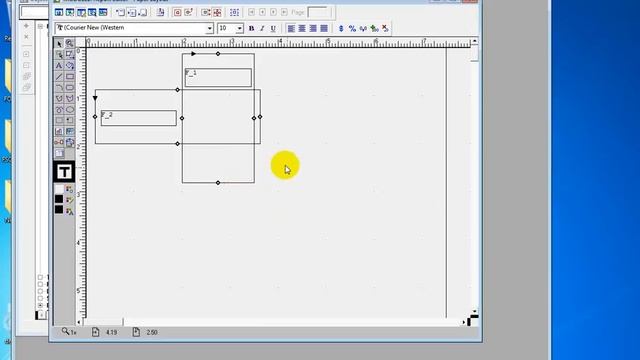640x360 pixels.
Task: Add a decimal place
Action: click(x=374, y=28)
